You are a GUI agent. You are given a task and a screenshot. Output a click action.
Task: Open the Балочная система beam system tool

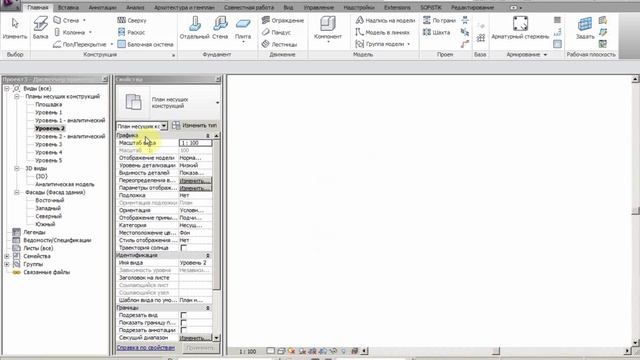click(x=146, y=44)
